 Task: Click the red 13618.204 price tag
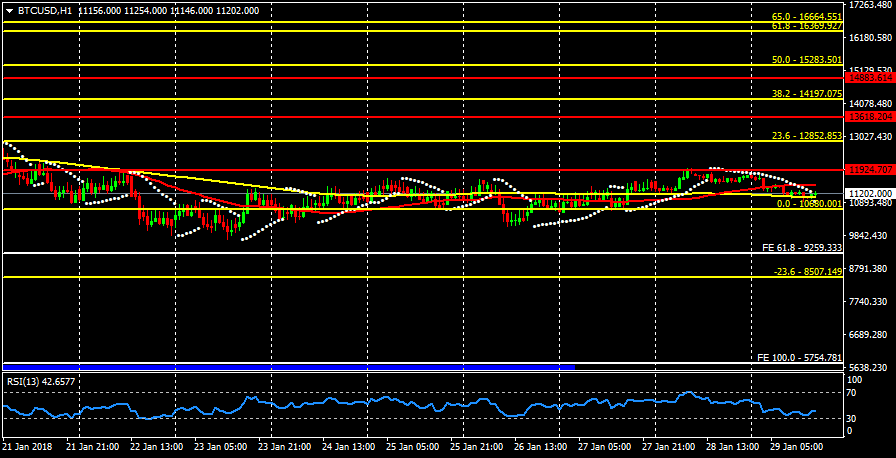coord(868,117)
